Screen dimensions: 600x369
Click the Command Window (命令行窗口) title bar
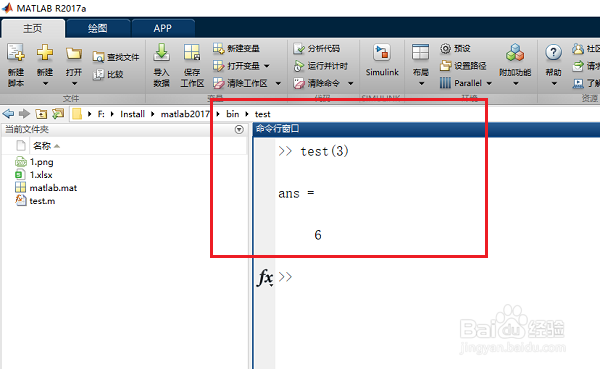(426, 129)
